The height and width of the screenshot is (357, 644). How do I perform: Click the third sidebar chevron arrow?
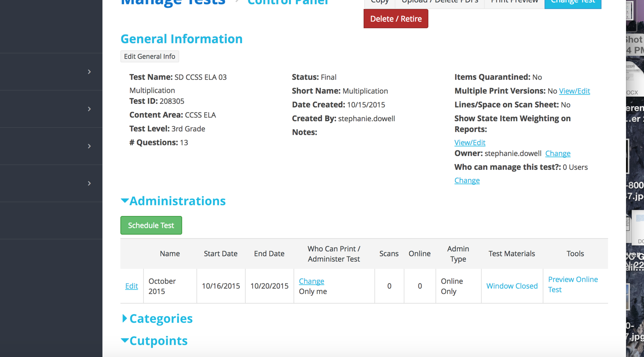coord(89,146)
